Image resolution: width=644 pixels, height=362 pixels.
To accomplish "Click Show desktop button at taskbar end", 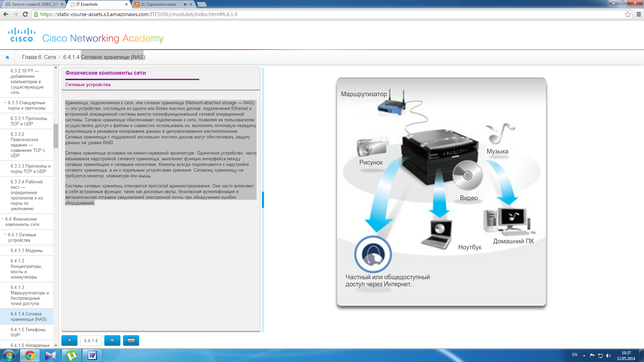I will (x=641, y=356).
